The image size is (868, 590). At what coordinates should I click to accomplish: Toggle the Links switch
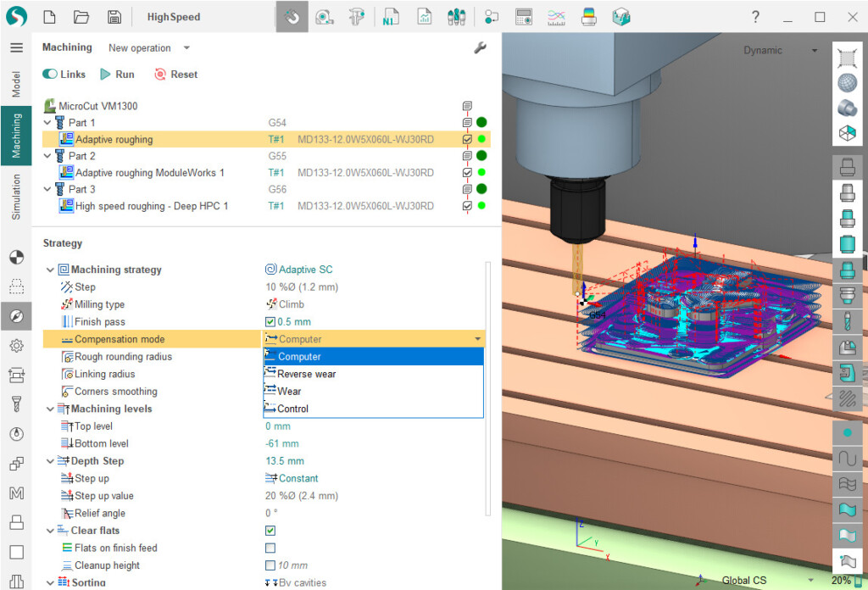pos(51,75)
